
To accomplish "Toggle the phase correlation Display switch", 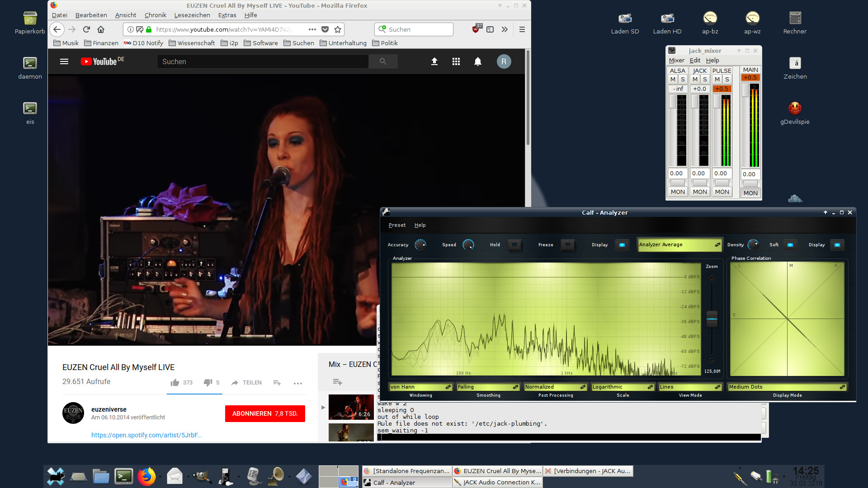I will pos(837,245).
